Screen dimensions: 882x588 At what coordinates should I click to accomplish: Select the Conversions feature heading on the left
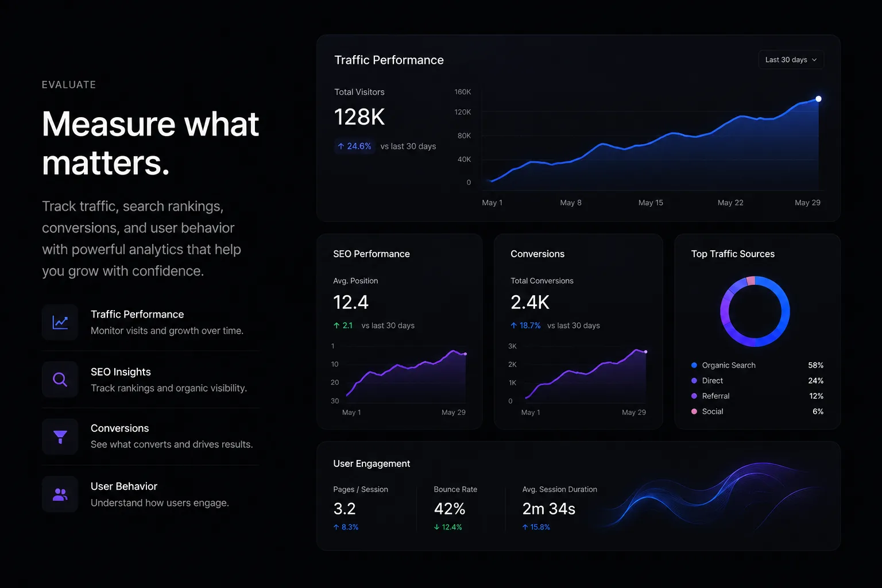click(x=119, y=428)
